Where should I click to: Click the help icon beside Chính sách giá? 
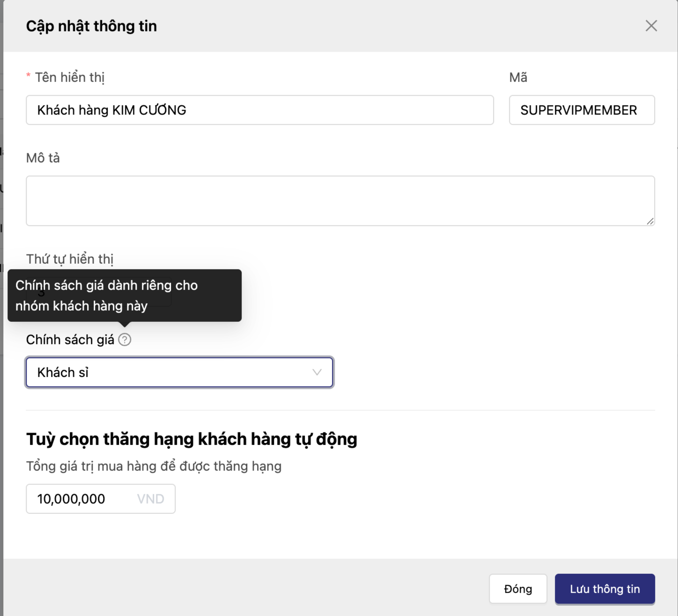pyautogui.click(x=125, y=340)
